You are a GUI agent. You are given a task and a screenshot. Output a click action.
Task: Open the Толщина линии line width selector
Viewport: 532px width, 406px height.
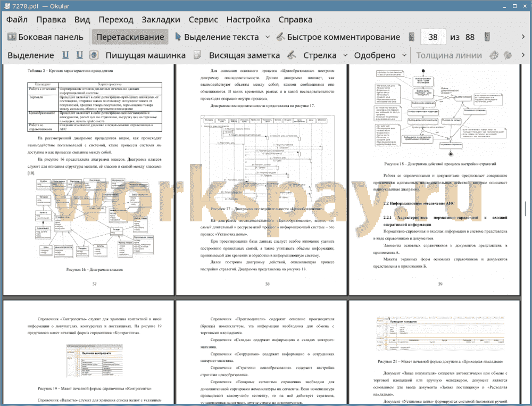449,55
